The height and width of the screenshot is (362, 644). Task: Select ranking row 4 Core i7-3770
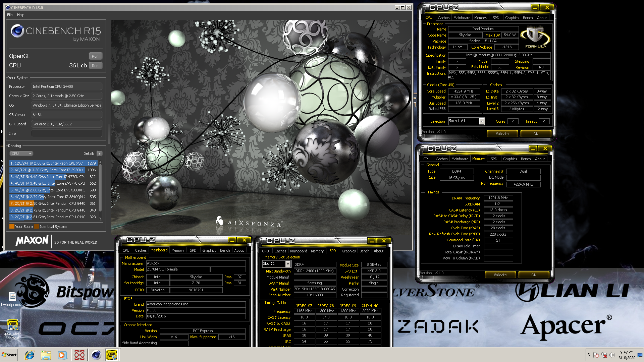[x=53, y=183]
